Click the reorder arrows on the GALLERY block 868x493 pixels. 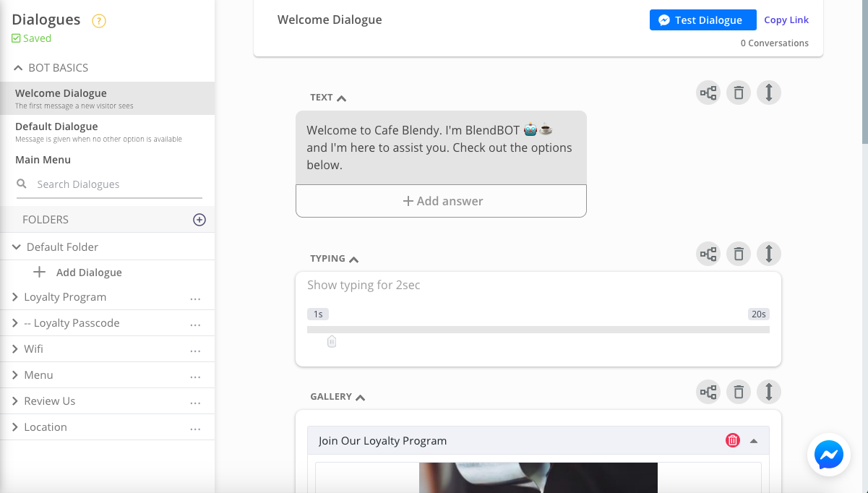tap(768, 392)
